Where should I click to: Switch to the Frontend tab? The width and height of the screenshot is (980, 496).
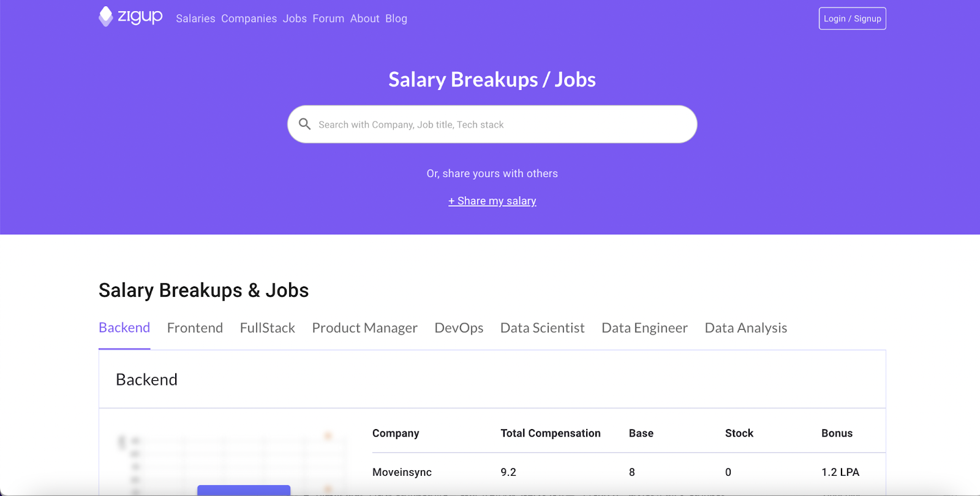click(195, 328)
